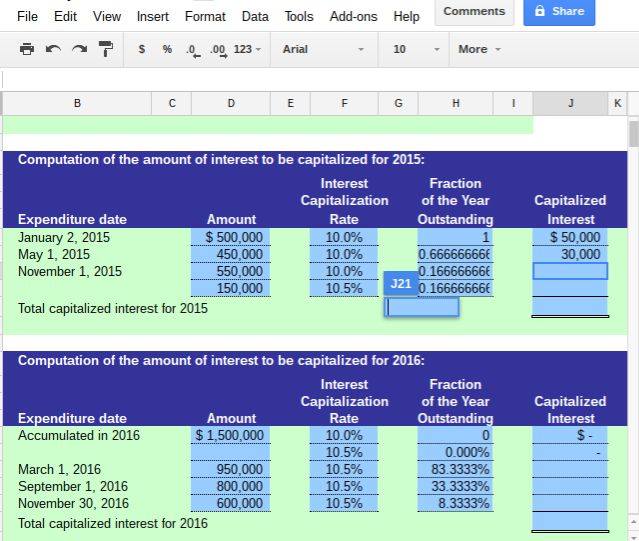Format as currency with dollar icon

142,49
